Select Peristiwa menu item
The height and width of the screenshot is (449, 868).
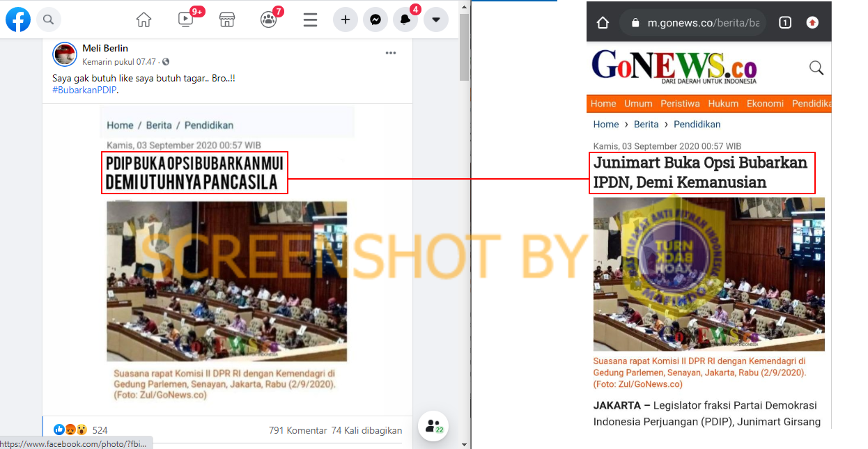pos(680,104)
